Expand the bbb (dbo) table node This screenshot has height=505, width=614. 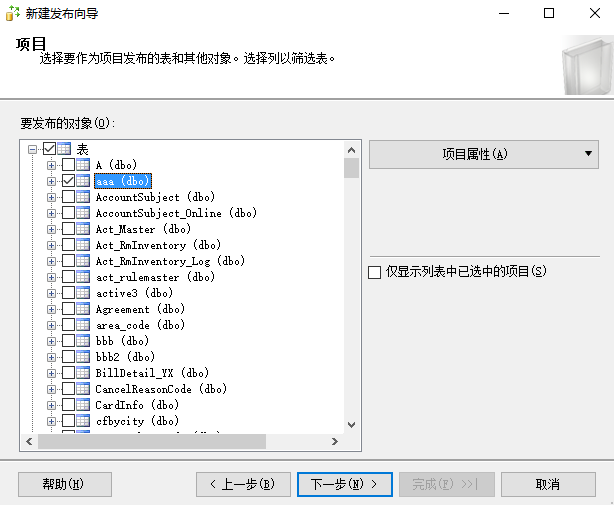[x=52, y=341]
